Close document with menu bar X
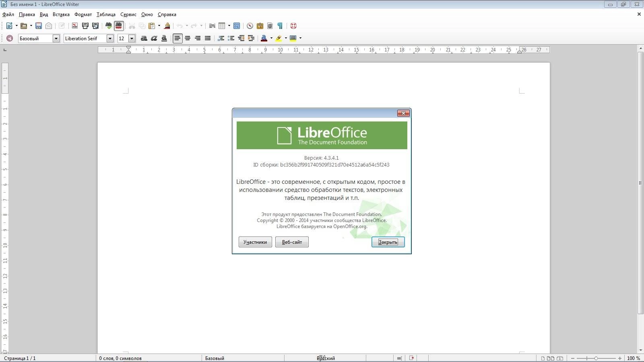 pos(639,14)
